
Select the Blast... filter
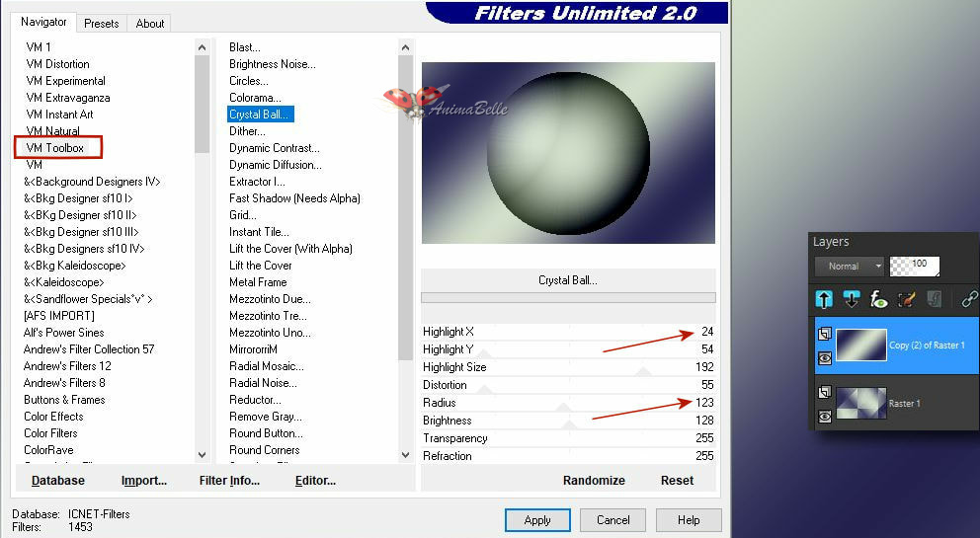coord(244,47)
